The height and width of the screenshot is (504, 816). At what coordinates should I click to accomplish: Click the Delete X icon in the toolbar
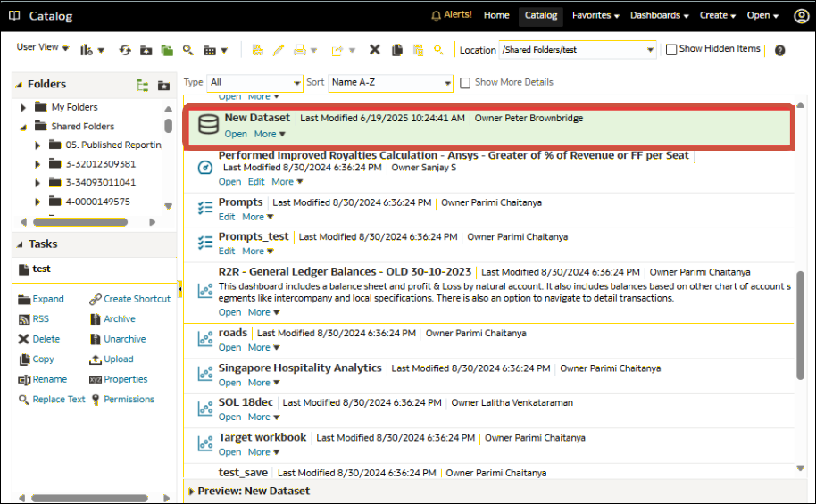click(375, 50)
